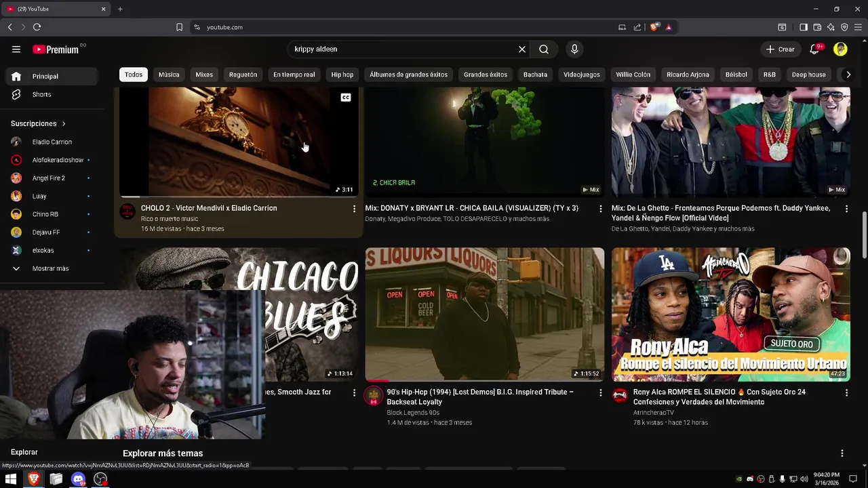Show more filter chips with right arrow

click(848, 75)
